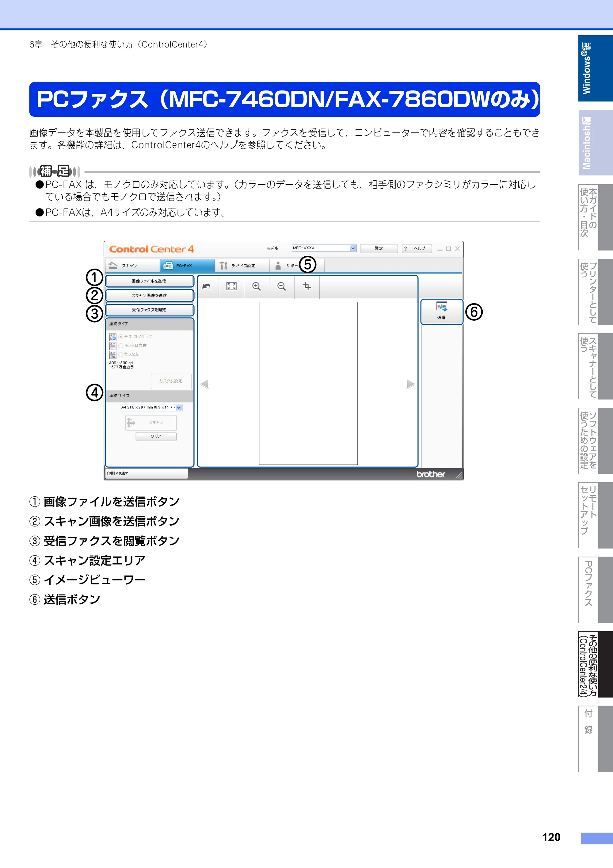This screenshot has height=868, width=613.
Task: Click the fit-to-window icon in viewer toolbar
Action: coord(231,287)
